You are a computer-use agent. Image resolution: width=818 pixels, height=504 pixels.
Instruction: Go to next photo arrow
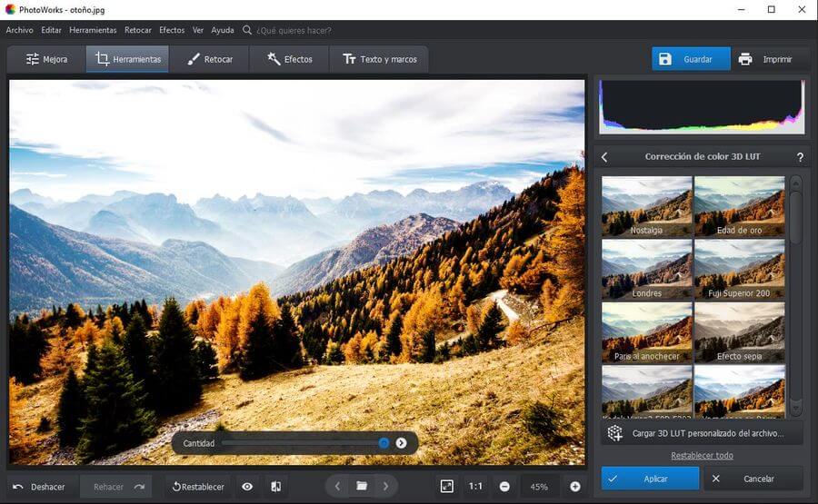[385, 486]
